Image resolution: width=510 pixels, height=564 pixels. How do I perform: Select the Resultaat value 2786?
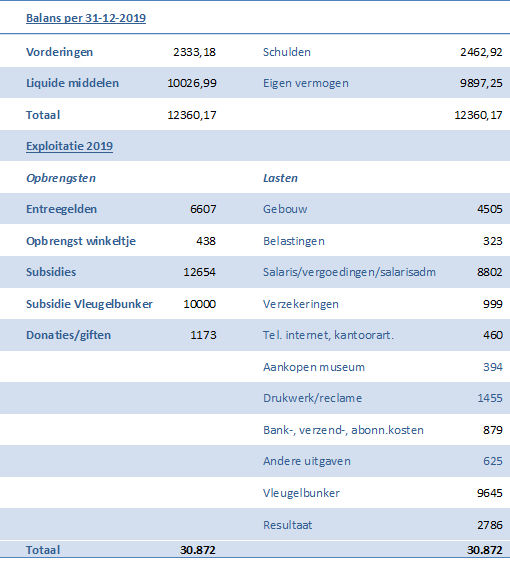(489, 525)
